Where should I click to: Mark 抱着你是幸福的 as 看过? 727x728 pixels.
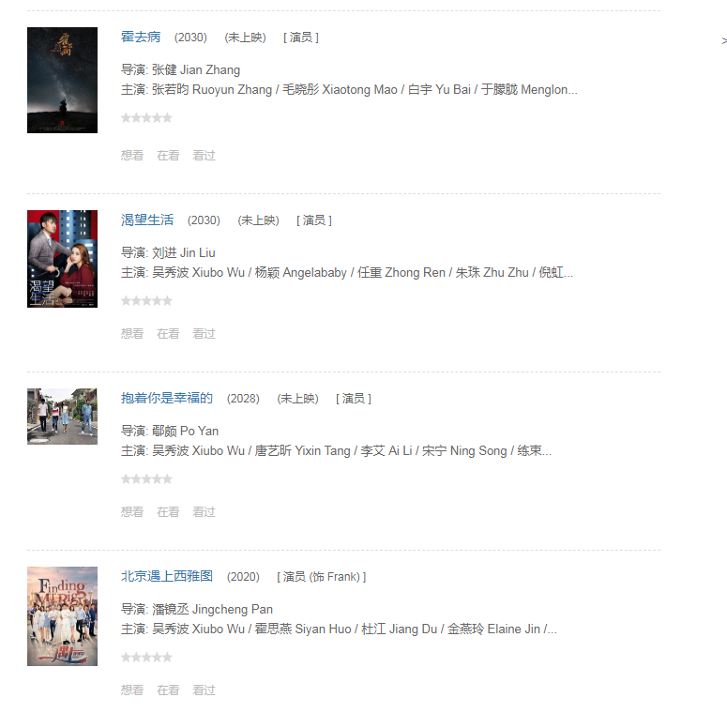(204, 512)
